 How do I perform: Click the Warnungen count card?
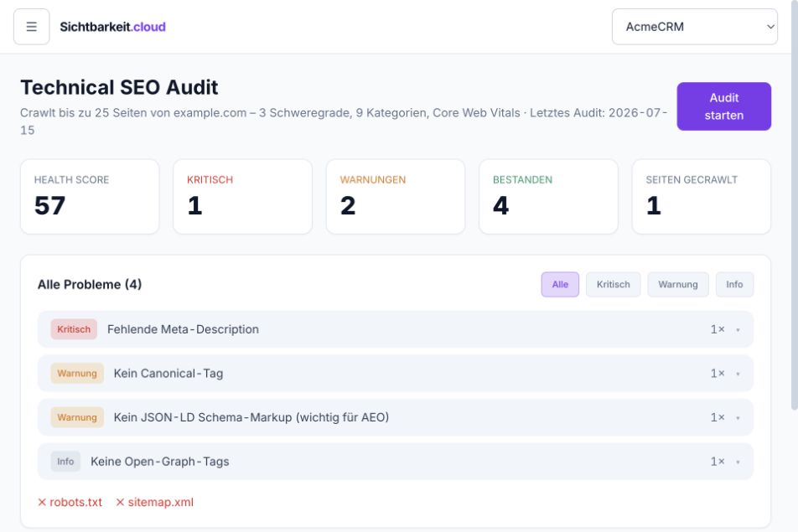click(396, 196)
